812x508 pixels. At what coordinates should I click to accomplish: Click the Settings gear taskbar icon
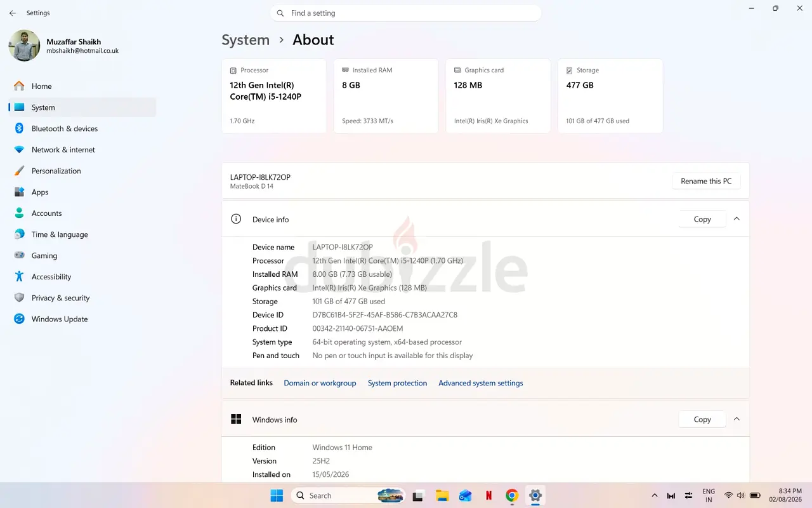[x=535, y=495]
